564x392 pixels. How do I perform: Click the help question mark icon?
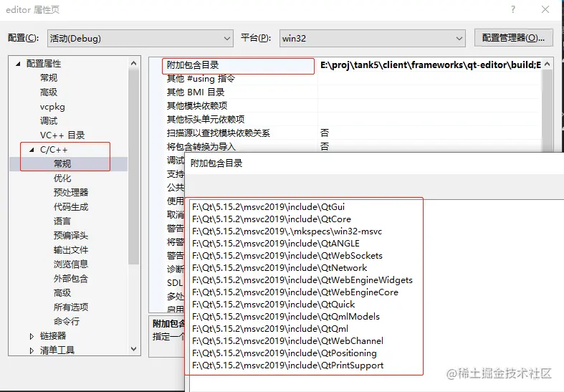[513, 9]
